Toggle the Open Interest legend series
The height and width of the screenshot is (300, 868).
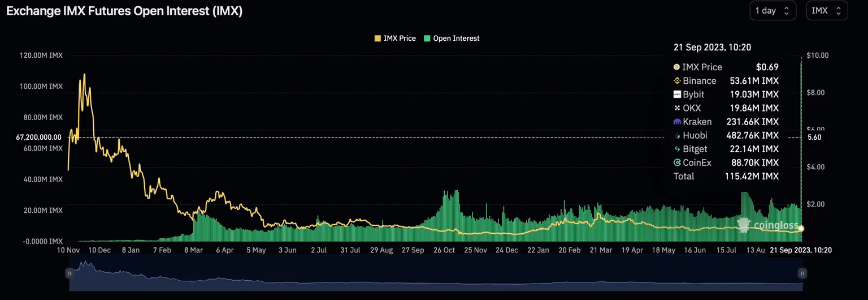455,38
